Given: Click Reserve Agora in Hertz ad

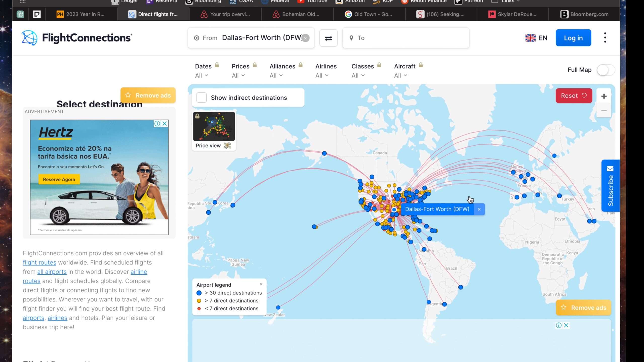Looking at the screenshot, I should [x=59, y=179].
